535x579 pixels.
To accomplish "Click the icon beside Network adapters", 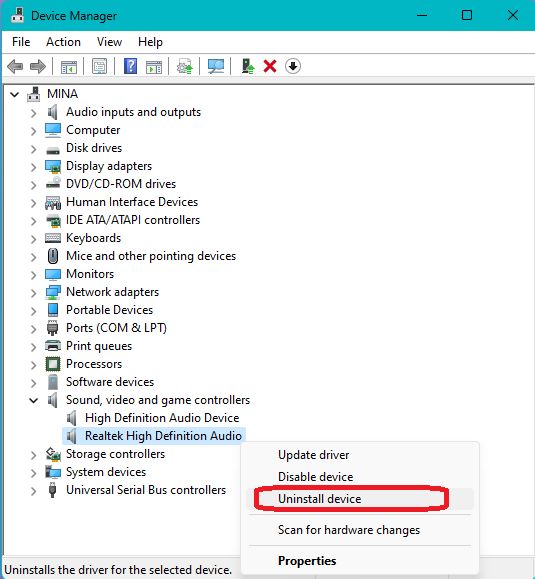I will [x=53, y=292].
